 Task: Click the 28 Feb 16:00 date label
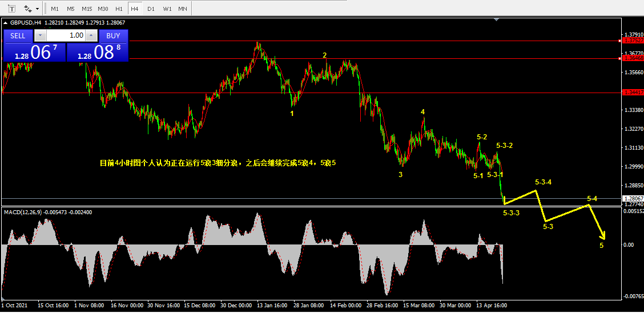tap(382, 305)
